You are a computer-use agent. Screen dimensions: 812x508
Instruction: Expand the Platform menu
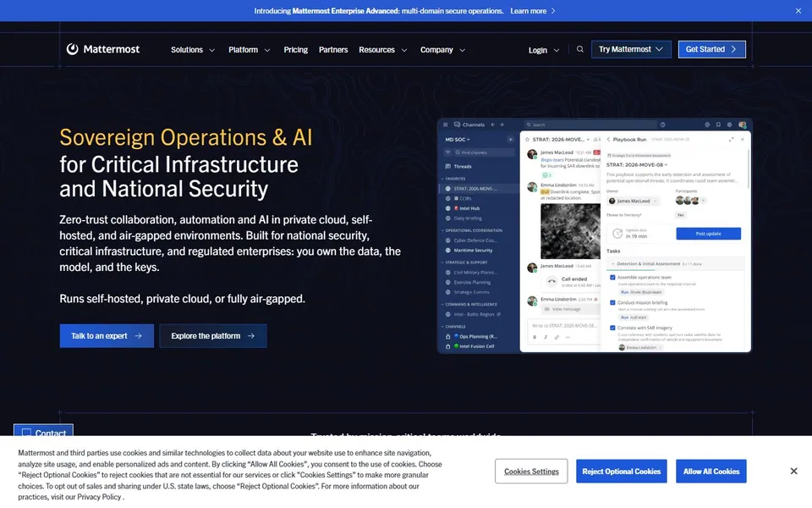coord(249,50)
